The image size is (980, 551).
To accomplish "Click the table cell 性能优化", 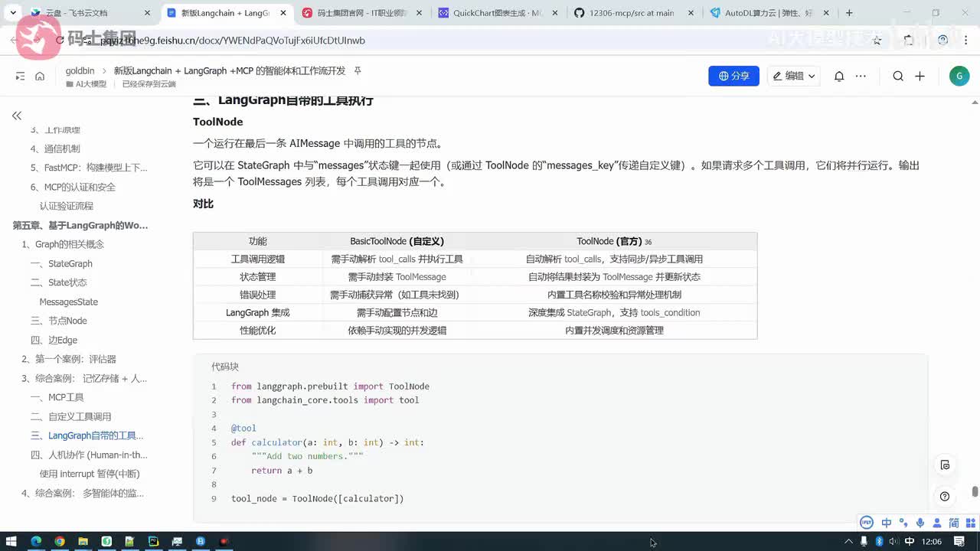I will [x=258, y=331].
